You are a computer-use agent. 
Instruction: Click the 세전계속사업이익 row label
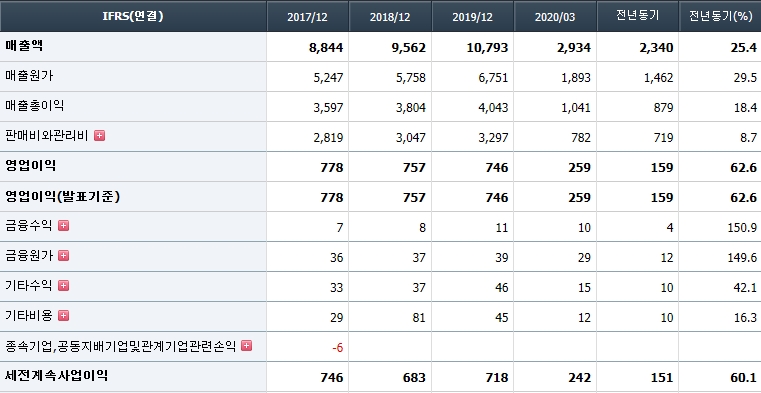pyautogui.click(x=56, y=375)
